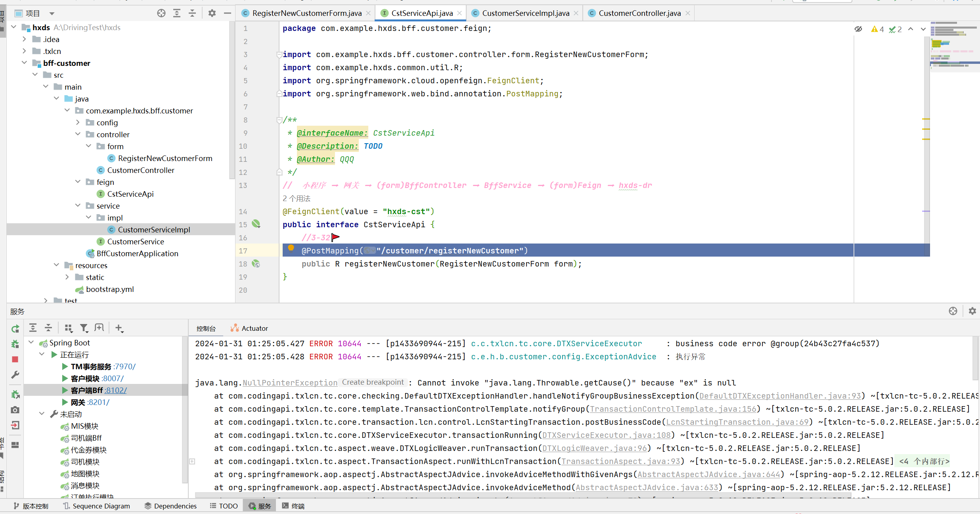Click the filter icon in services toolbar
The image size is (980, 514).
coord(84,328)
